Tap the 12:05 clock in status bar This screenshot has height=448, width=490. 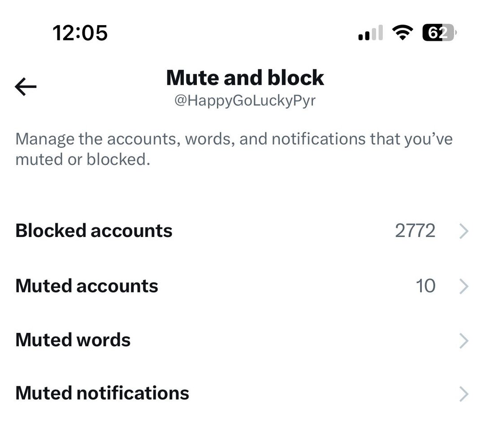[80, 33]
